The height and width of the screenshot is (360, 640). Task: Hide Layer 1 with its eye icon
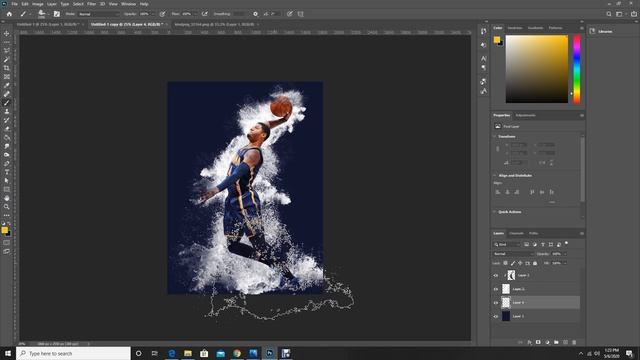[496, 316]
